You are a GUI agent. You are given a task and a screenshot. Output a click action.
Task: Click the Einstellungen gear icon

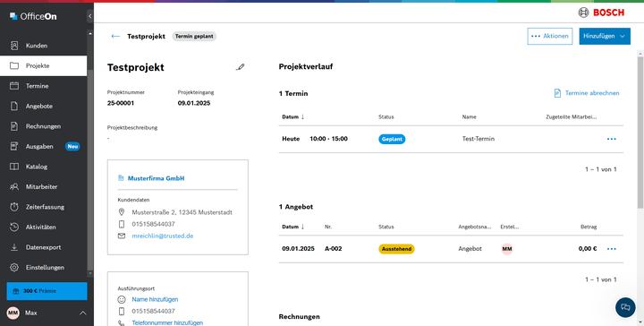14,267
